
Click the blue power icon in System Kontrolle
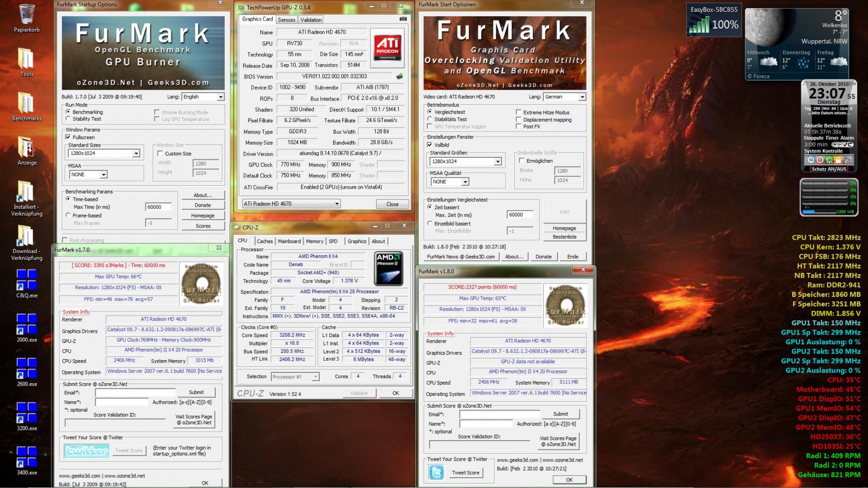click(811, 160)
